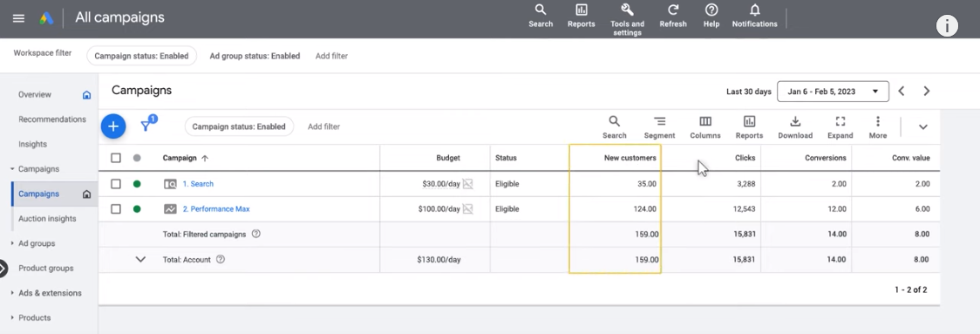980x334 pixels.
Task: Open the hamburger main menu
Action: (x=19, y=18)
